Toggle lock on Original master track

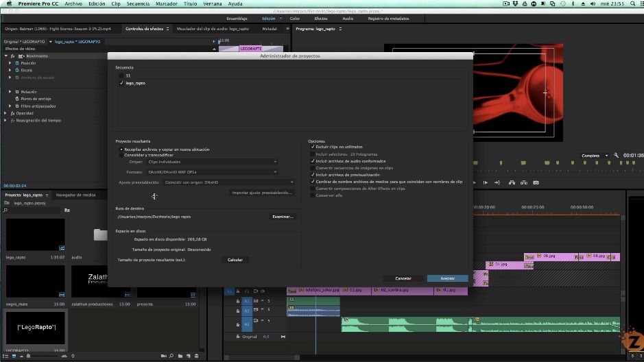pyautogui.click(x=238, y=337)
